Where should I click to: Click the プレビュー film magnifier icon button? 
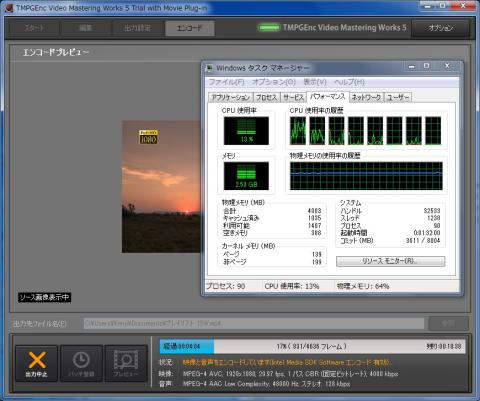[x=126, y=363]
